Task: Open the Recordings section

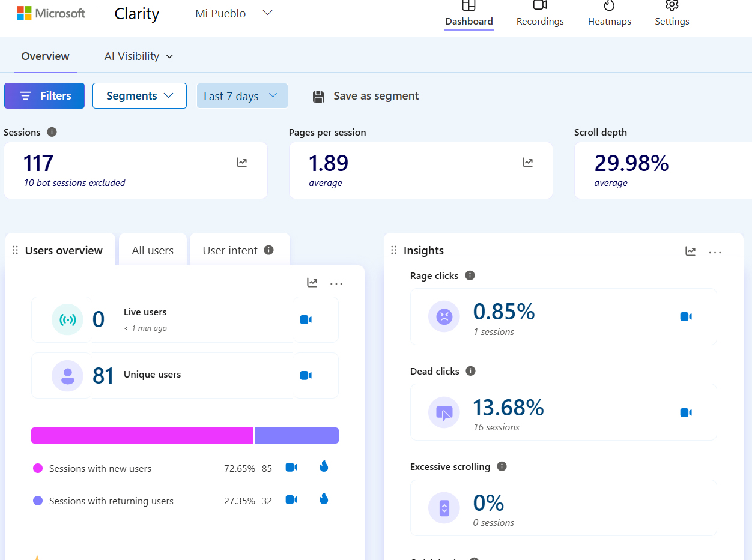Action: pos(540,14)
